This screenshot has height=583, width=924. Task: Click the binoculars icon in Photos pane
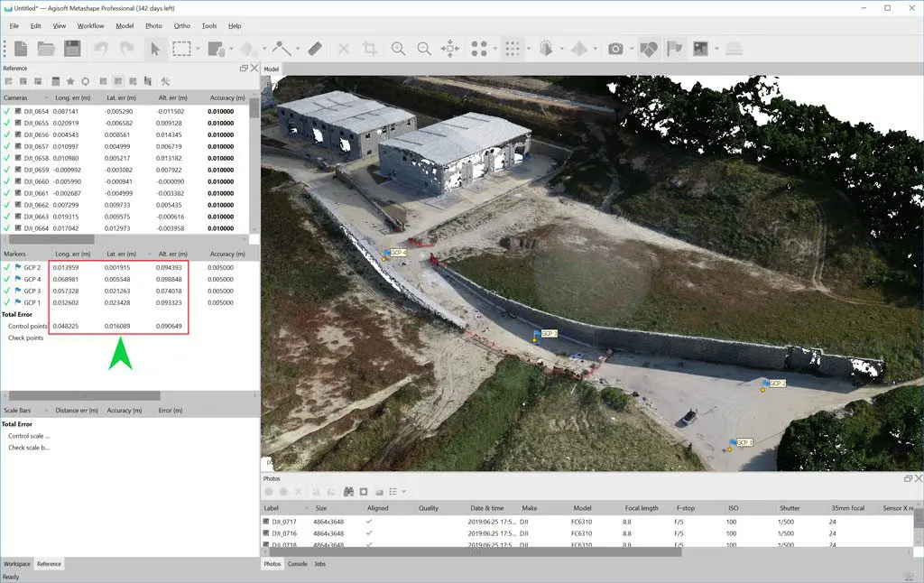(x=349, y=492)
